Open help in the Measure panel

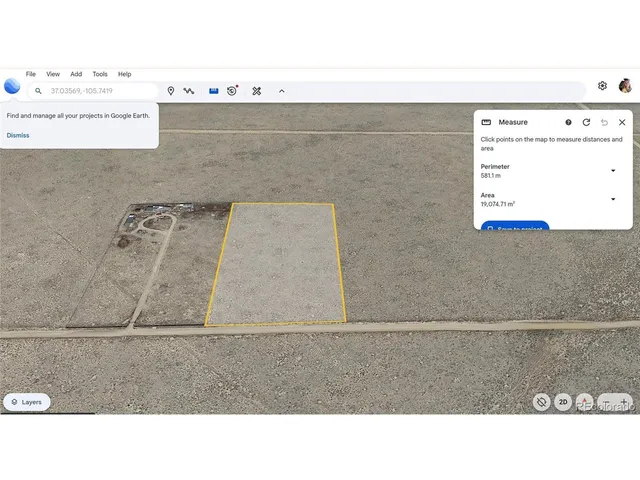point(568,122)
